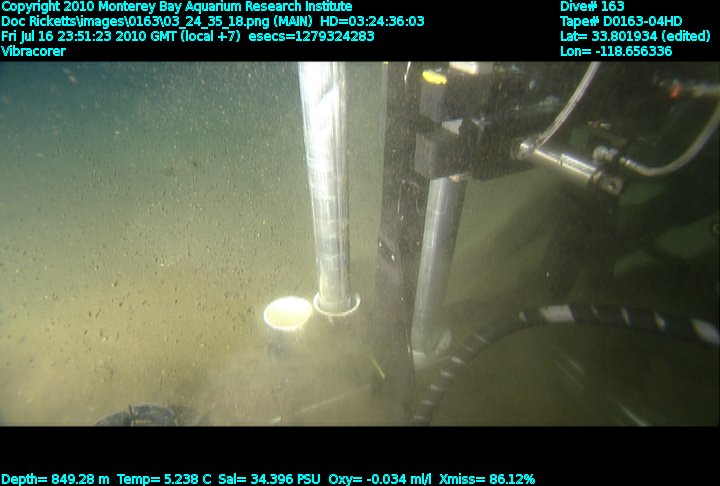Click the 'Temp= 5.238 C' reading
The height and width of the screenshot is (486, 720).
164,479
